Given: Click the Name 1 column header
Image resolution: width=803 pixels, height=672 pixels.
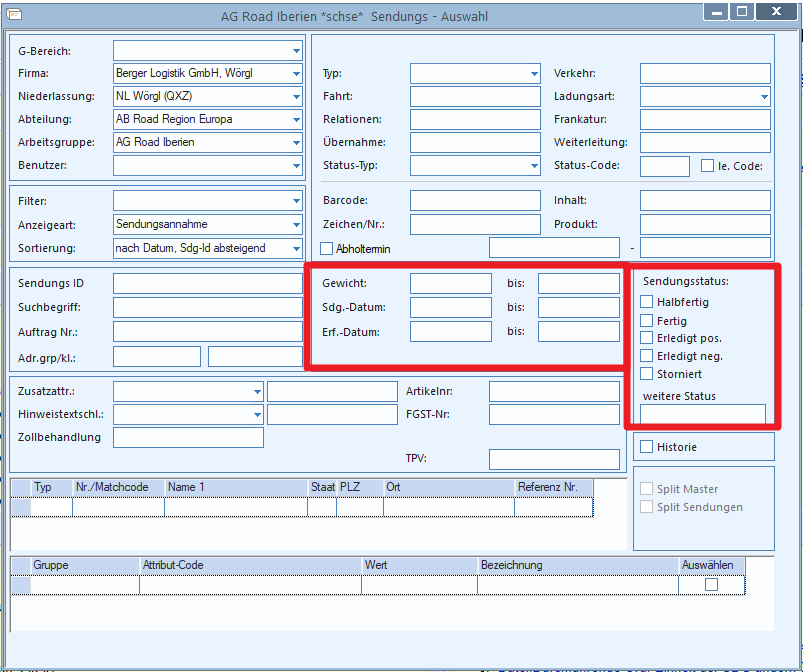Looking at the screenshot, I should 236,487.
